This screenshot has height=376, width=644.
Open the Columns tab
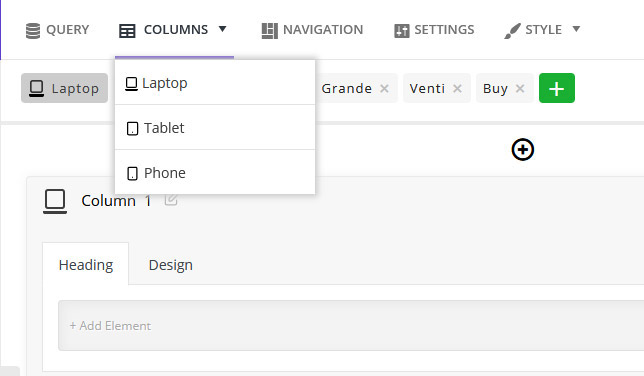(174, 30)
